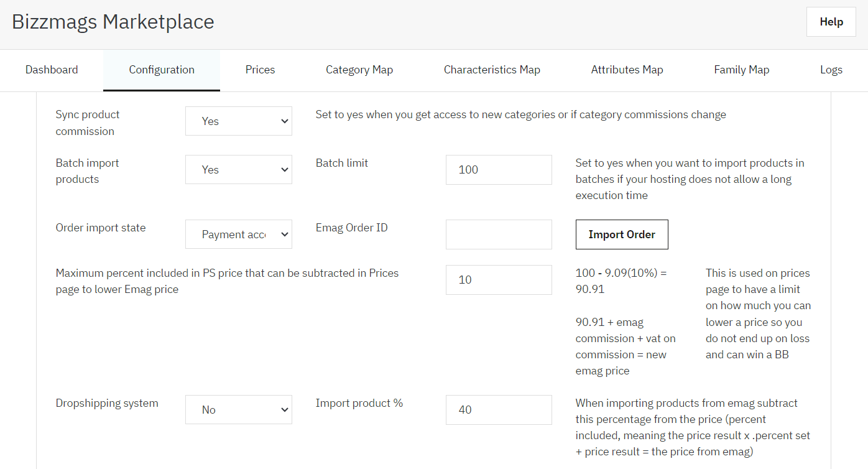Click the '90.91 + emag commission' formula text

point(626,346)
